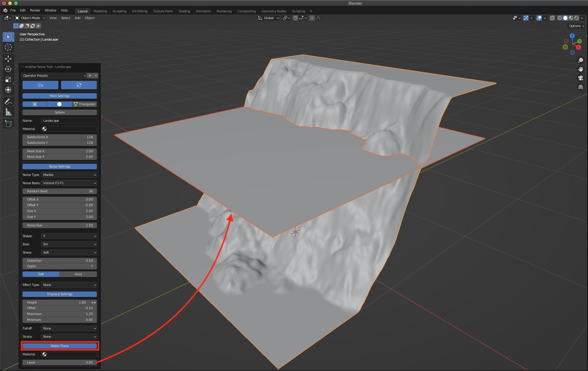Image resolution: width=588 pixels, height=371 pixels.
Task: Select the Rotate tool
Action: pyautogui.click(x=8, y=69)
